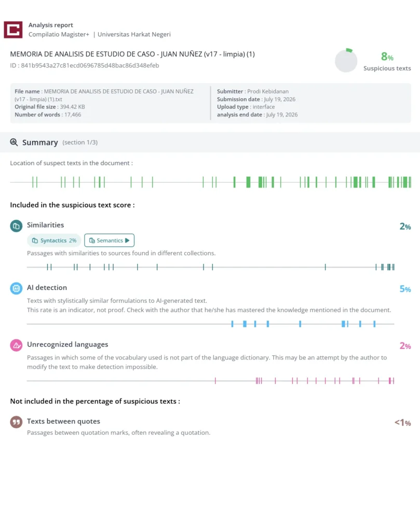This screenshot has width=420, height=532.
Task: Click the Unrecognized languages 2% score
Action: coord(405,346)
